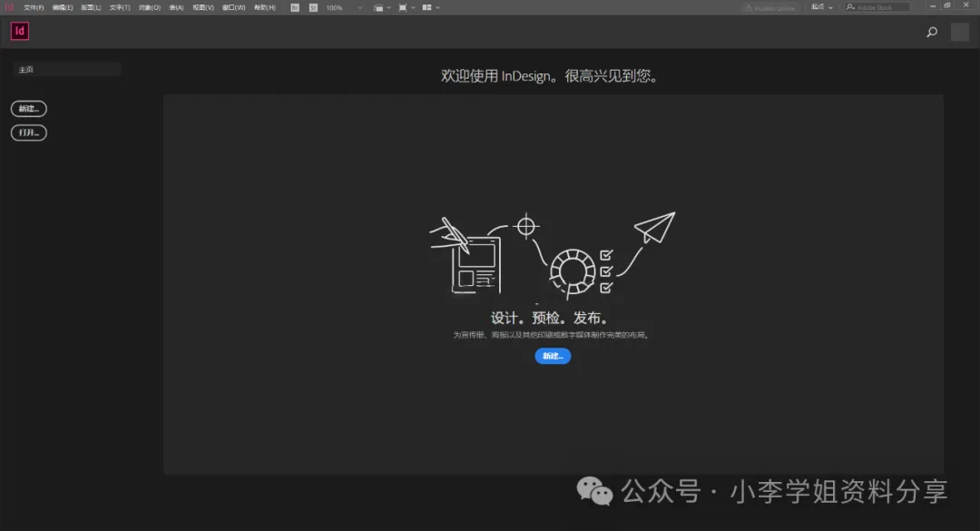Viewport: 980px width, 531px height.
Task: Click the InDesign Id logo icon
Action: 20,31
